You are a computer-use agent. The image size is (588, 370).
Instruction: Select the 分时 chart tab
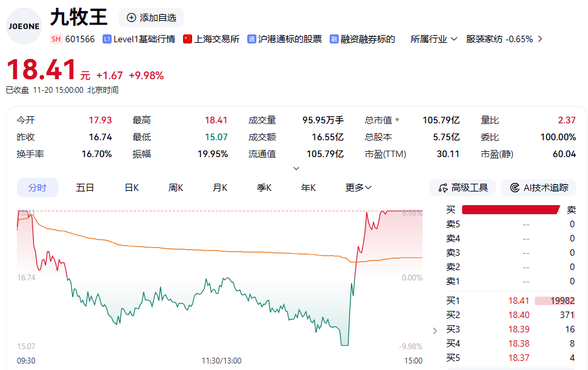(x=37, y=188)
